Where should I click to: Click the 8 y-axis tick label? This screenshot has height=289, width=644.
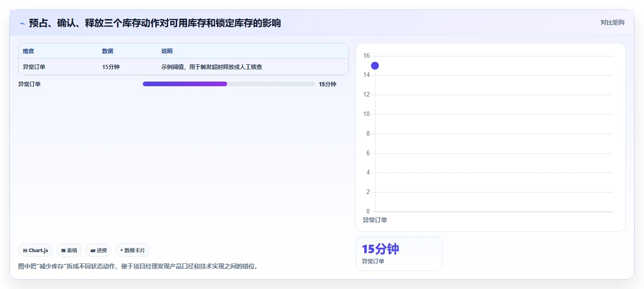click(x=368, y=134)
